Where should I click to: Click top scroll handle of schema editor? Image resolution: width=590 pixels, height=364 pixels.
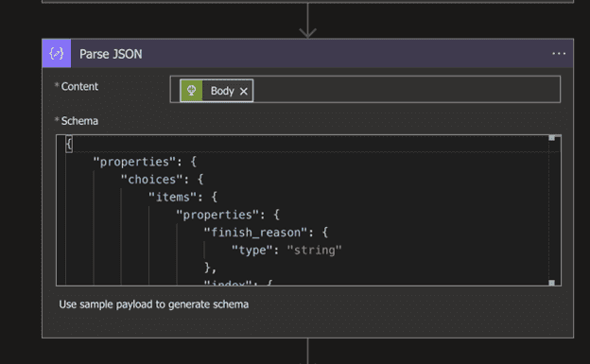click(x=551, y=138)
